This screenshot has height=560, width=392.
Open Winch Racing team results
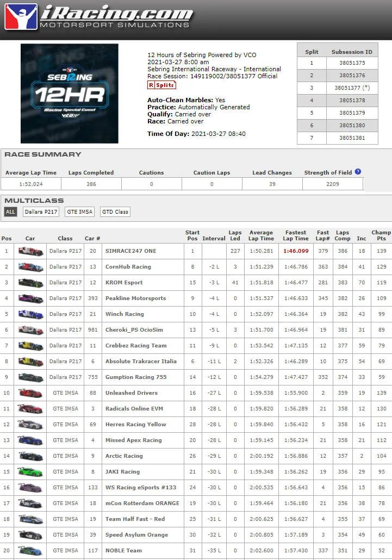(x=125, y=314)
